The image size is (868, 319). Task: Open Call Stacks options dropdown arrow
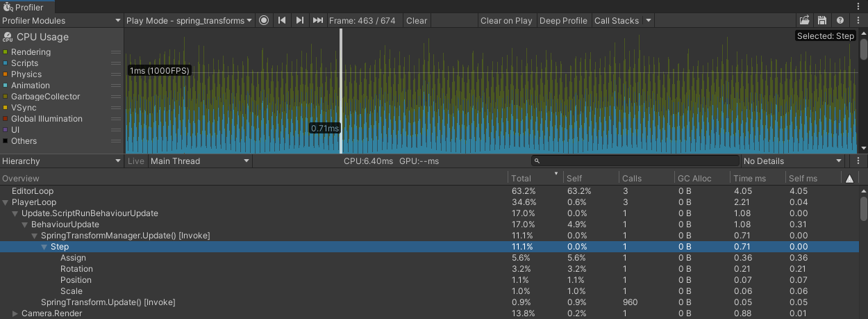click(x=649, y=21)
